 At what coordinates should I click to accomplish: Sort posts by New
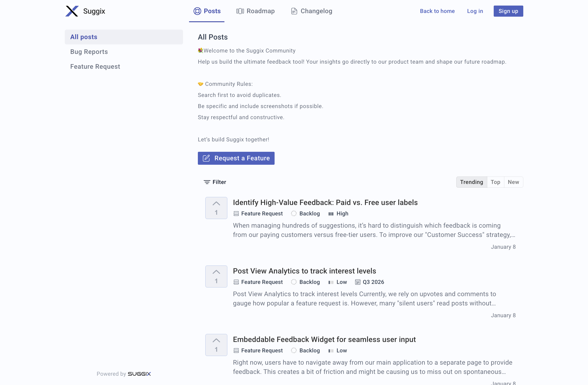pyautogui.click(x=513, y=182)
